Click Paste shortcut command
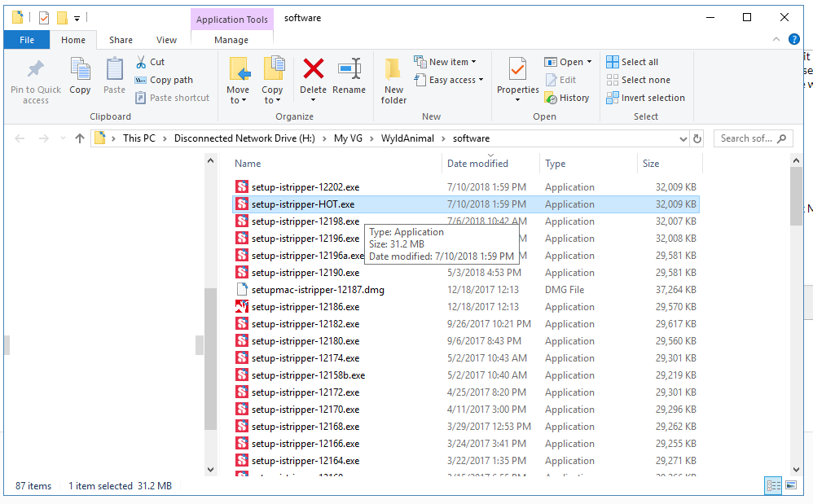Image resolution: width=813 pixels, height=504 pixels. point(172,98)
